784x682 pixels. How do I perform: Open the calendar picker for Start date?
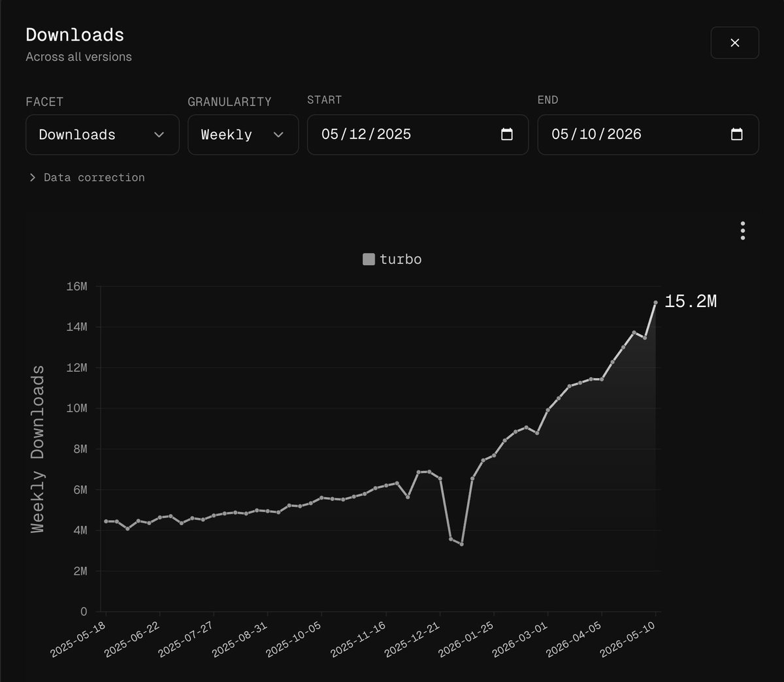506,135
